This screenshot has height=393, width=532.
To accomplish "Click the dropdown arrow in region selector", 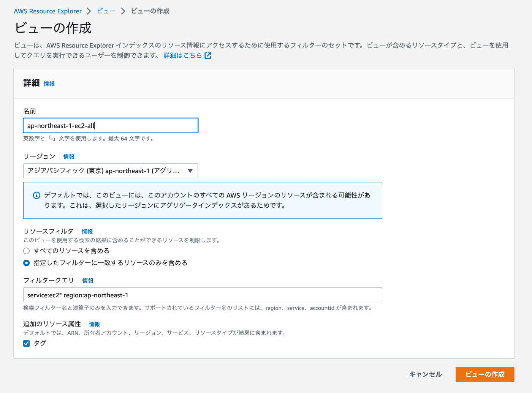I will point(190,171).
